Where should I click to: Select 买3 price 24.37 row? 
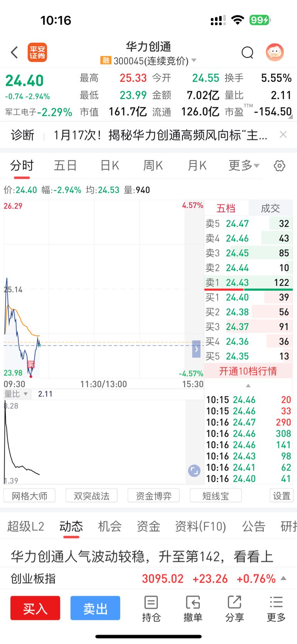(248, 327)
